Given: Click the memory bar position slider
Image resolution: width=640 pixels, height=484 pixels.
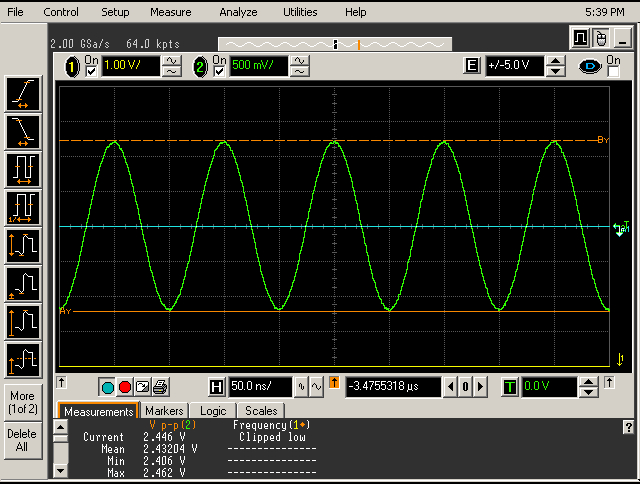Looking at the screenshot, I should pyautogui.click(x=334, y=44).
